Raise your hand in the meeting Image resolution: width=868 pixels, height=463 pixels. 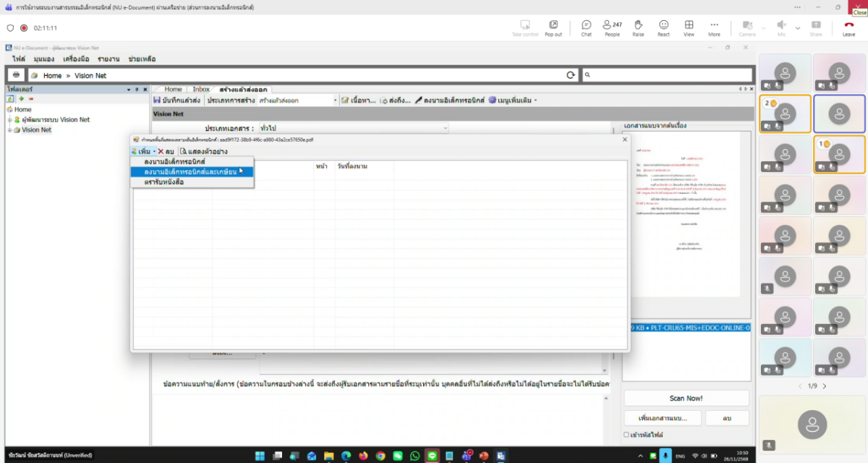[x=638, y=27]
